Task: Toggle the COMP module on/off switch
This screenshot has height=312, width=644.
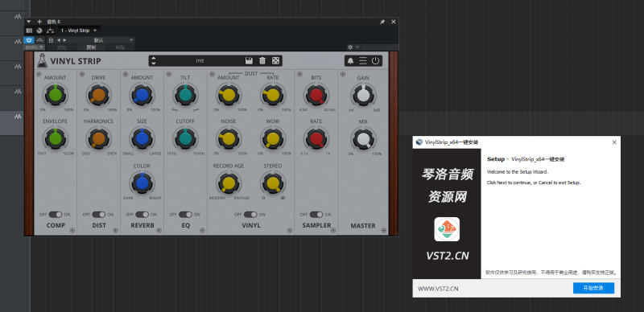Action: tap(55, 214)
